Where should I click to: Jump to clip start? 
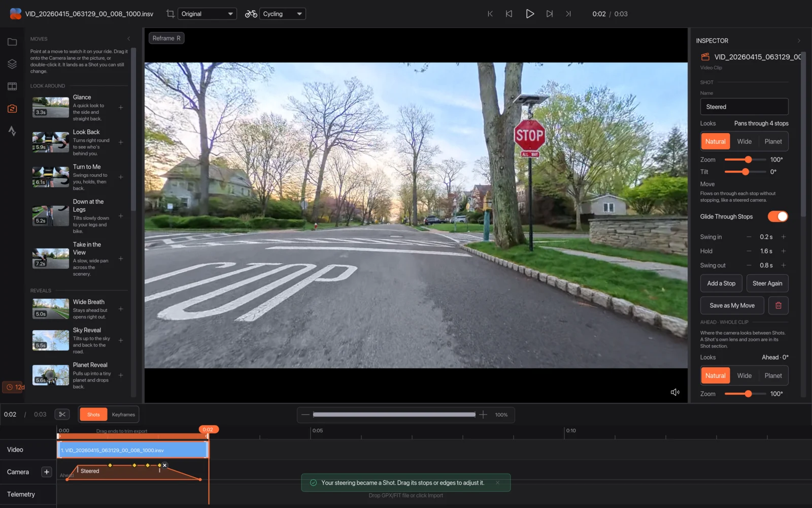coord(490,14)
